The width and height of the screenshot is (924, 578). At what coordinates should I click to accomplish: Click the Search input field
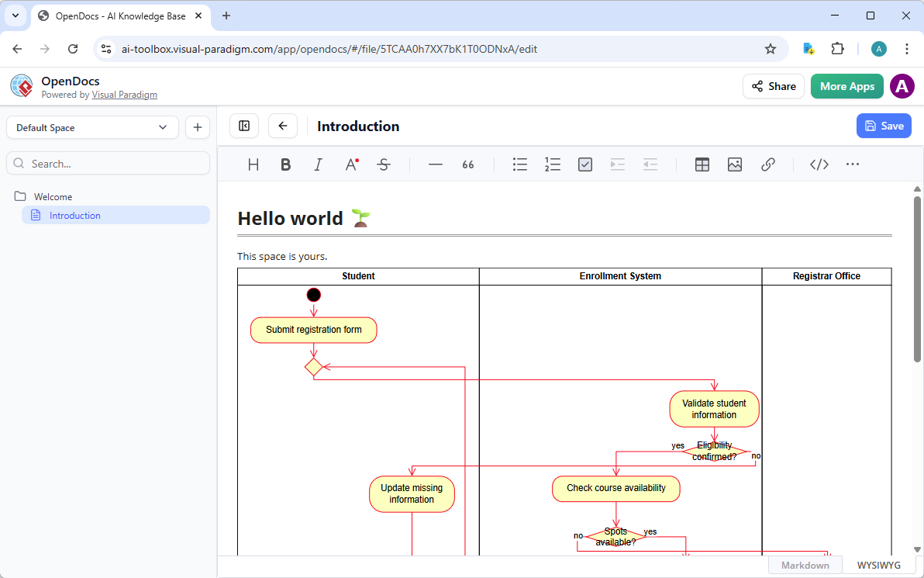pyautogui.click(x=108, y=163)
